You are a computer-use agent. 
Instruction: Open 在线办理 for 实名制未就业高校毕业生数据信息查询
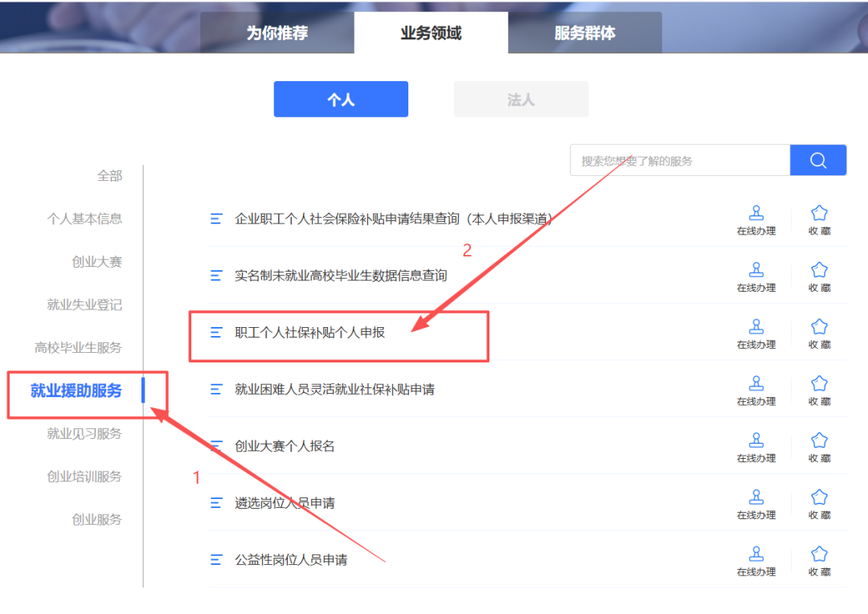[x=756, y=276]
